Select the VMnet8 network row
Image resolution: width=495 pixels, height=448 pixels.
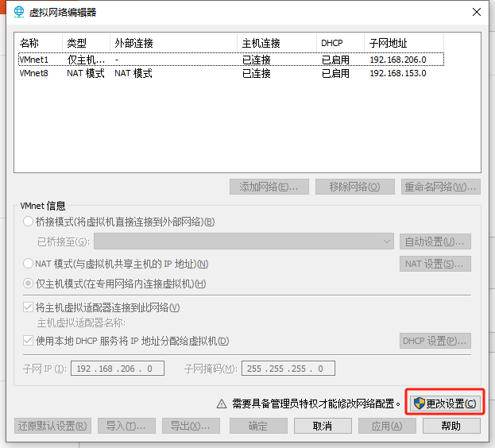pos(231,73)
